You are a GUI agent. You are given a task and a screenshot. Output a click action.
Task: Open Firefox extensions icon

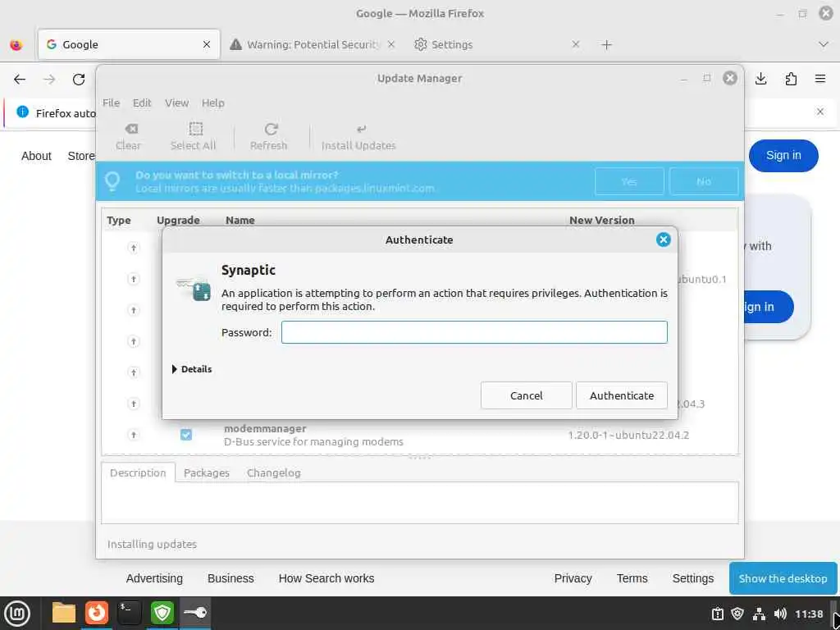click(x=791, y=80)
